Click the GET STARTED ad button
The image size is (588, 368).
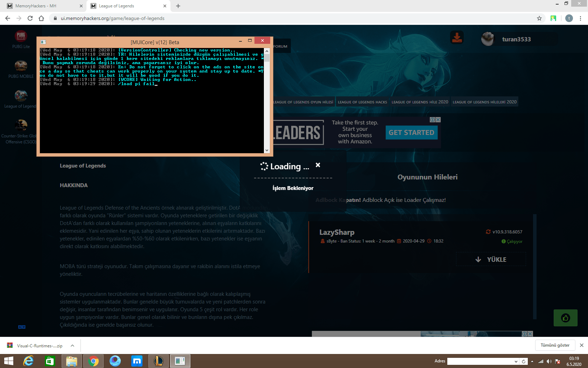point(412,132)
